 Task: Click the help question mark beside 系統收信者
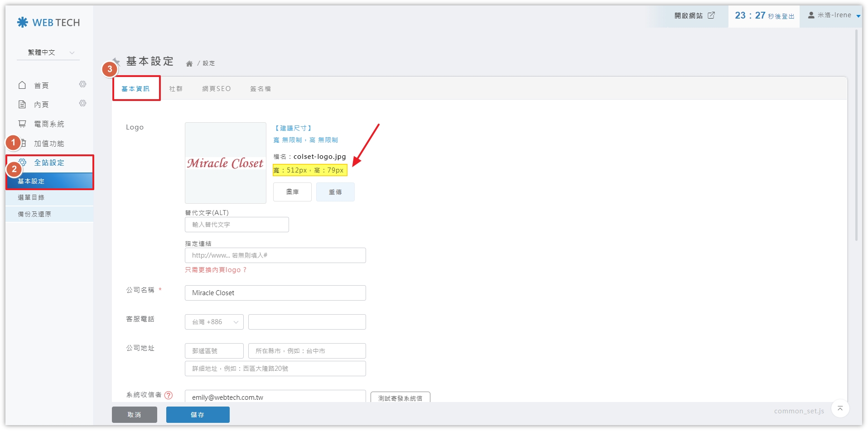(x=169, y=395)
